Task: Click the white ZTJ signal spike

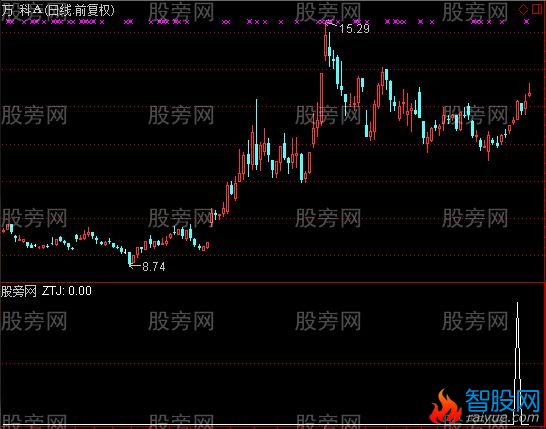Action: click(x=517, y=362)
